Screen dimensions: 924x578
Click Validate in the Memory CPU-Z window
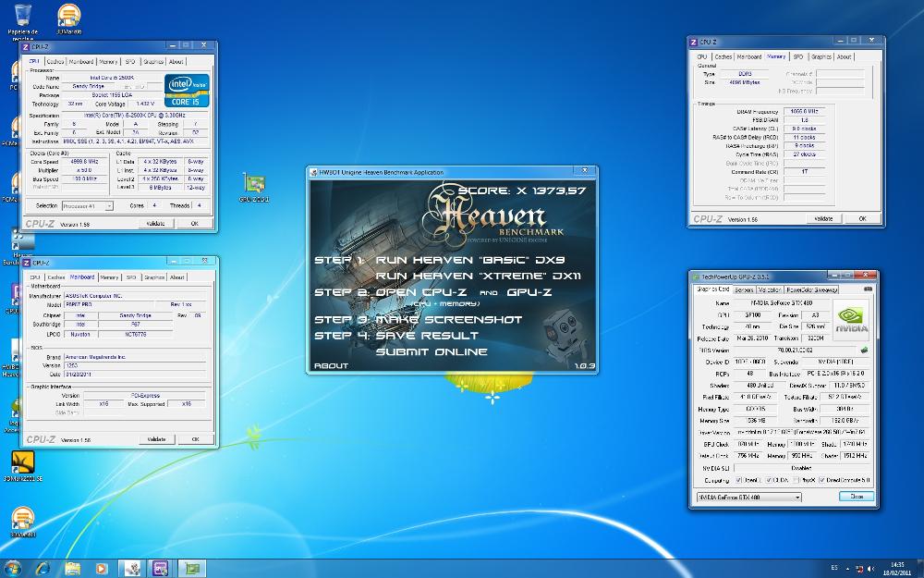click(823, 219)
